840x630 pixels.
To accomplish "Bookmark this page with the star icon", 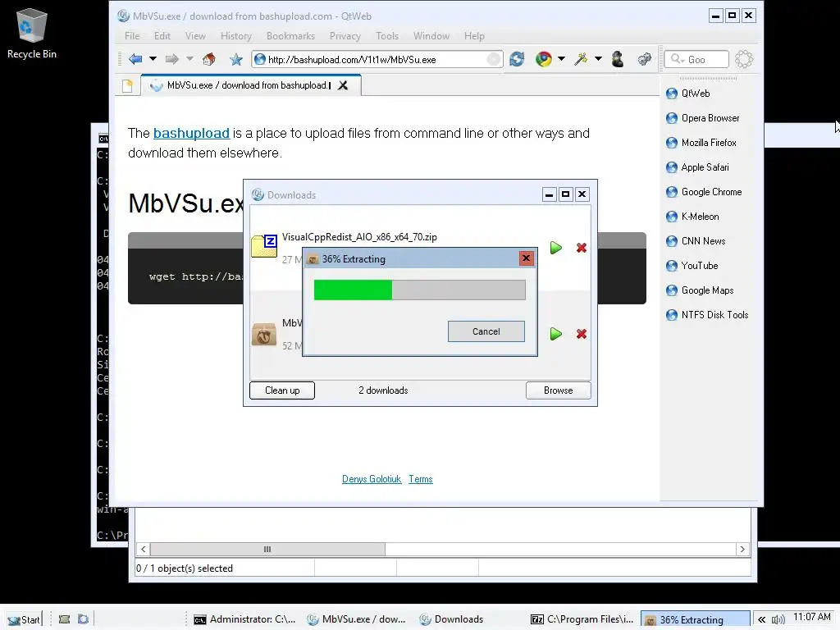I will (x=235, y=59).
